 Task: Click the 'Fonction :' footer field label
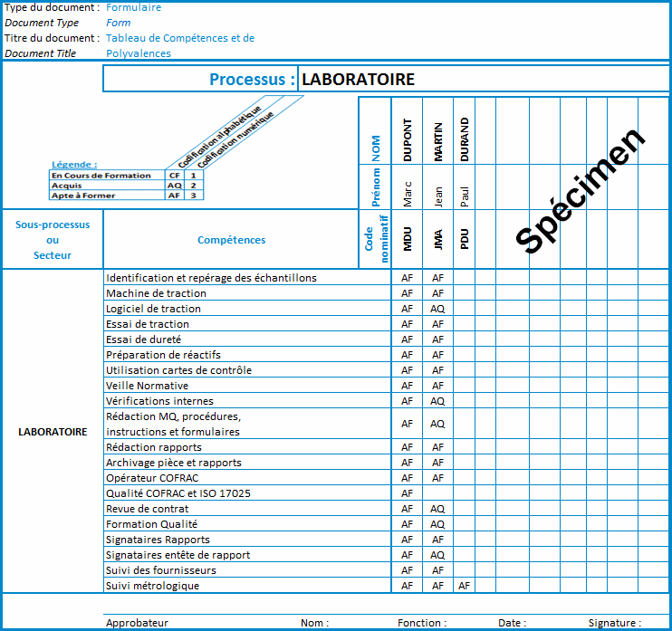422,623
